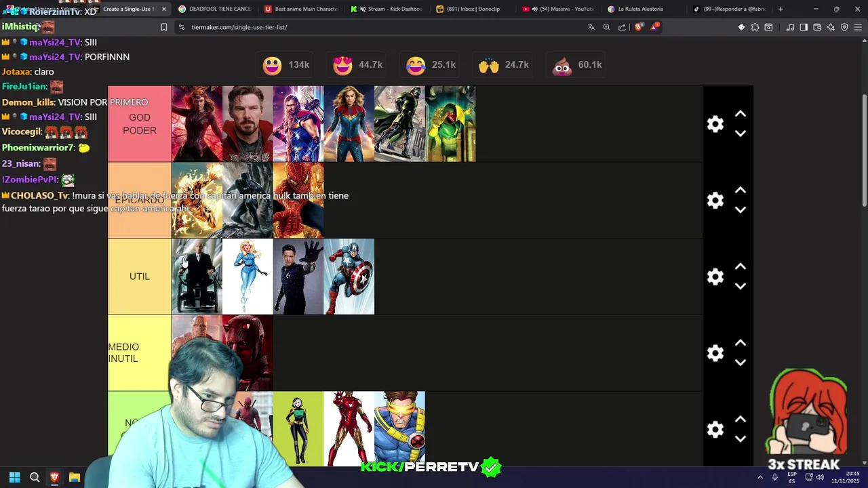Image resolution: width=868 pixels, height=488 pixels.
Task: Open Brave Rewards triangle icon
Action: click(x=654, y=27)
